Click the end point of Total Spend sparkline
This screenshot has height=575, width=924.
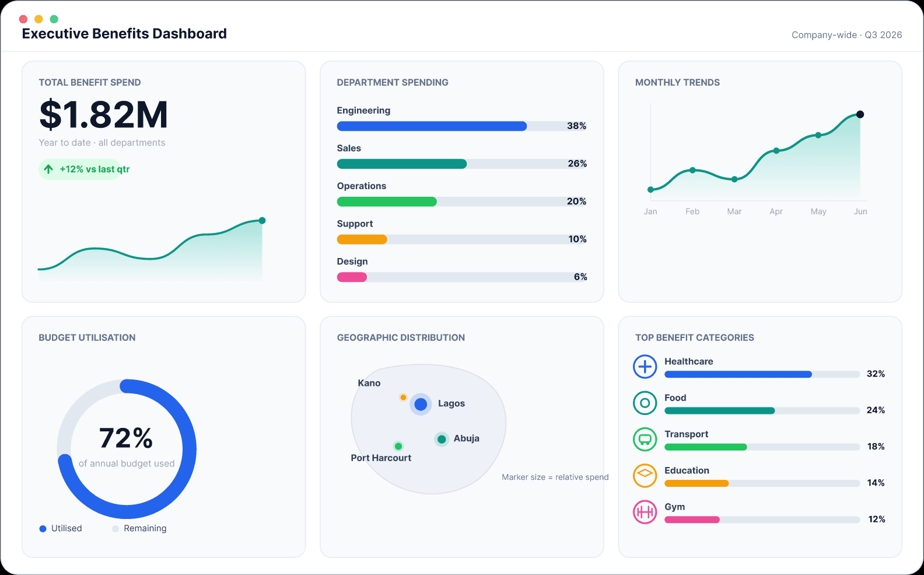pyautogui.click(x=262, y=221)
